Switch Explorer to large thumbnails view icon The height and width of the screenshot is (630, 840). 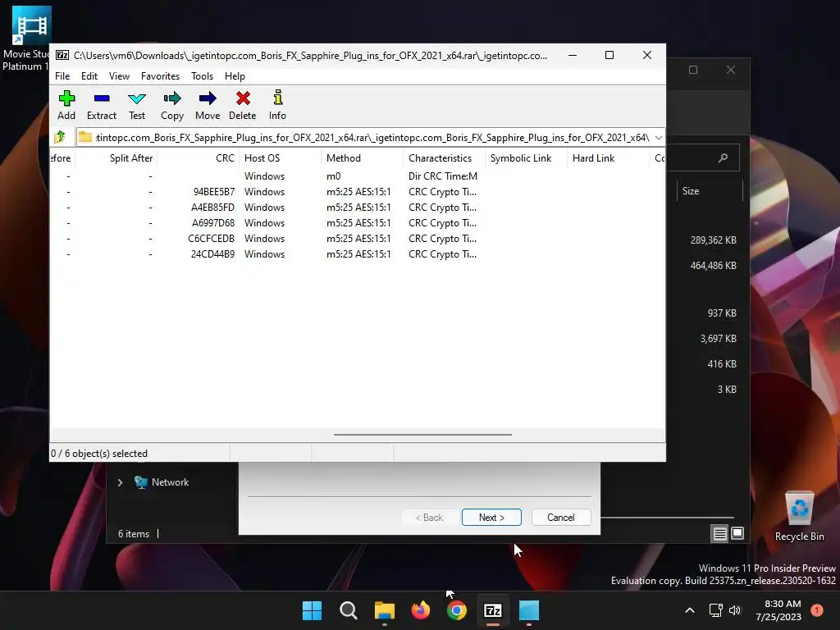point(737,533)
